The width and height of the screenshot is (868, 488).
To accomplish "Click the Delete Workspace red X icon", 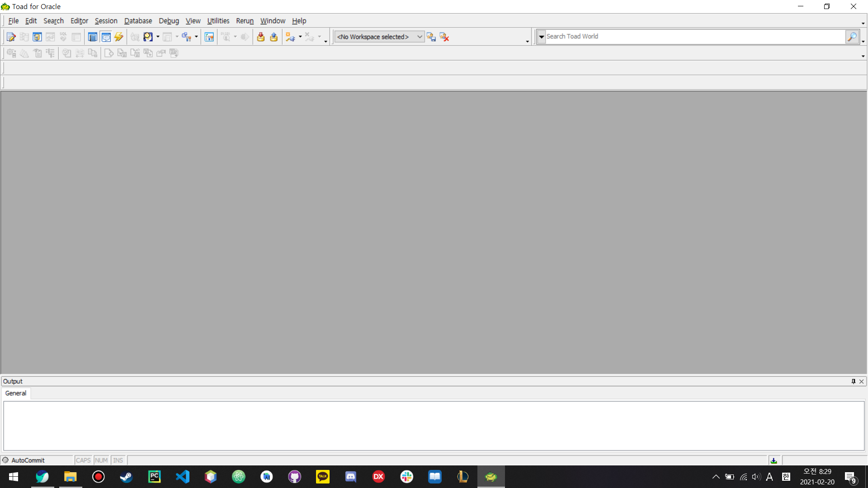I will (x=444, y=37).
